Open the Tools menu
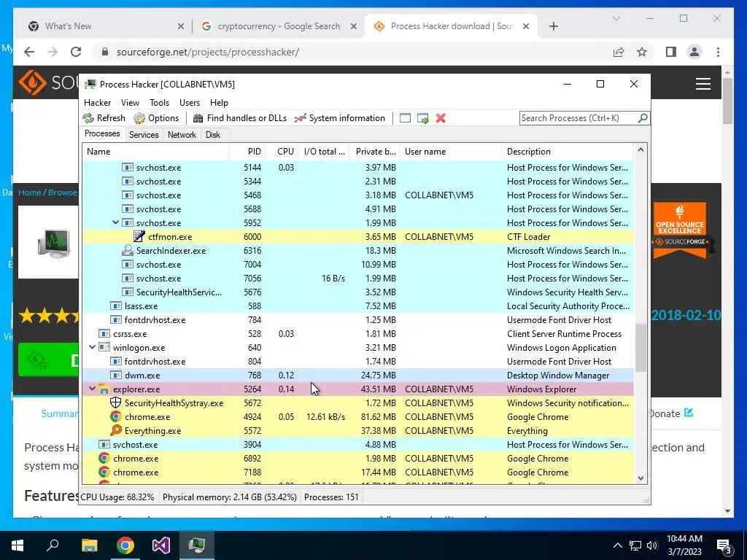The width and height of the screenshot is (747, 560). (x=159, y=103)
